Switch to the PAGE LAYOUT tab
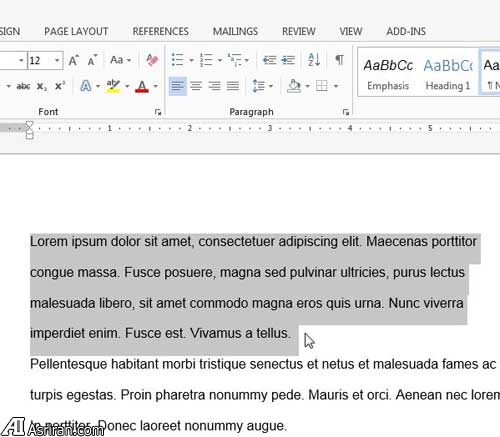Viewport: 500px width, 437px height. [x=76, y=31]
